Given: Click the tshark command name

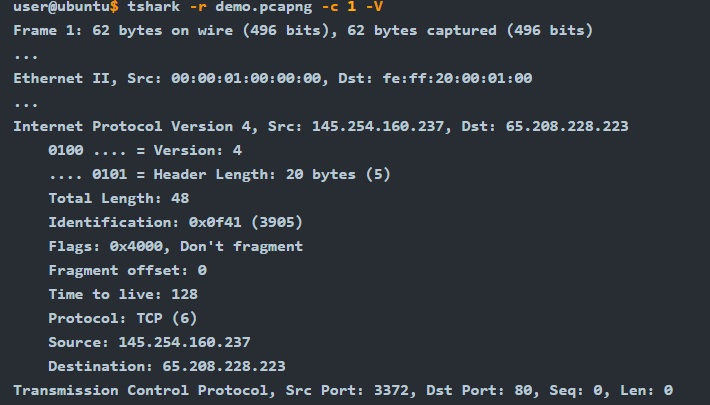Looking at the screenshot, I should pyautogui.click(x=154, y=7).
